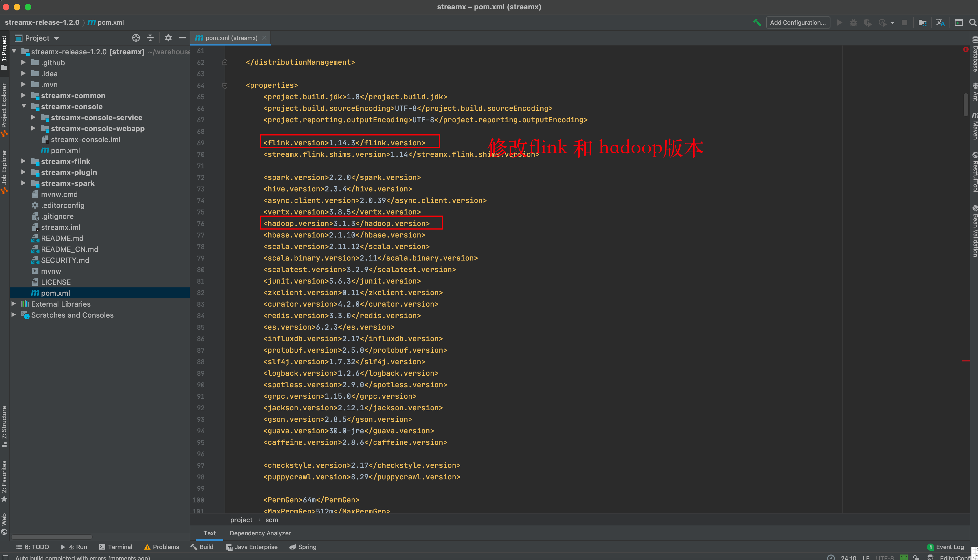Select README_CN.md in the project tree
Screen dimensions: 978x560
pos(69,249)
